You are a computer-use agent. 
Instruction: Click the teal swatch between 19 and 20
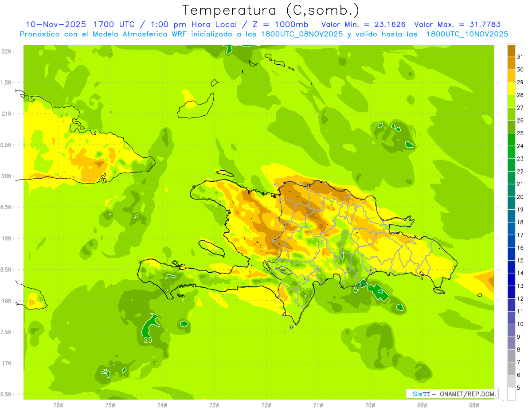click(x=511, y=203)
